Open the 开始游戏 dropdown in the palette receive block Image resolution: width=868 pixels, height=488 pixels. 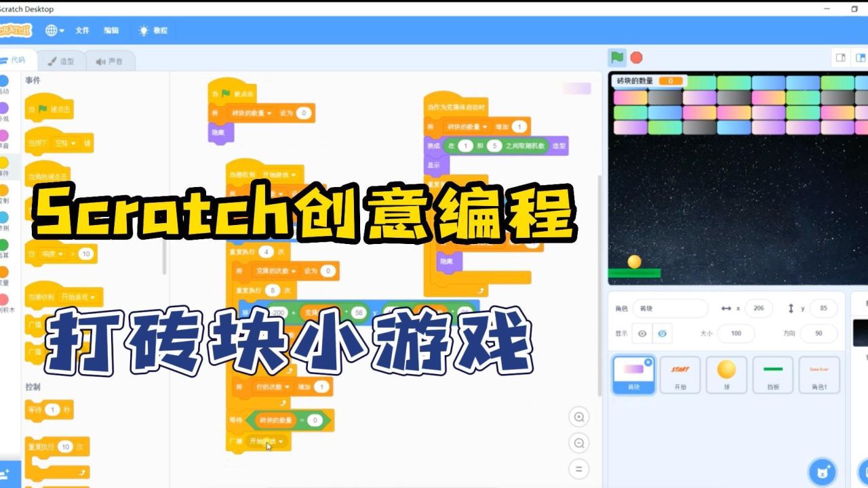click(77, 297)
